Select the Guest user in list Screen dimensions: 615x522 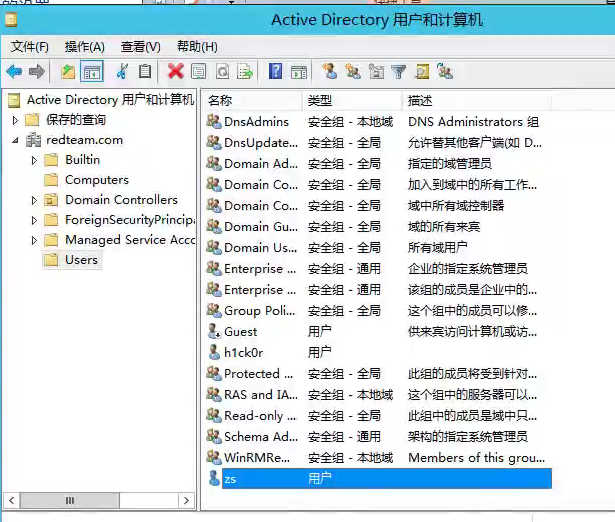point(240,331)
